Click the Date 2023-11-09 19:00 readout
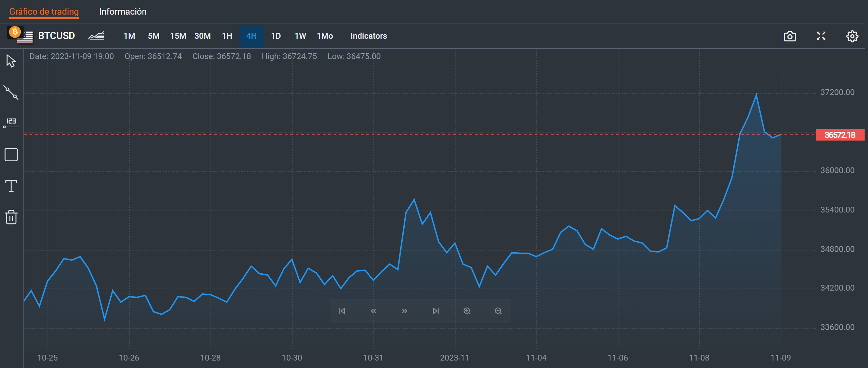The height and width of the screenshot is (368, 868). pos(72,56)
